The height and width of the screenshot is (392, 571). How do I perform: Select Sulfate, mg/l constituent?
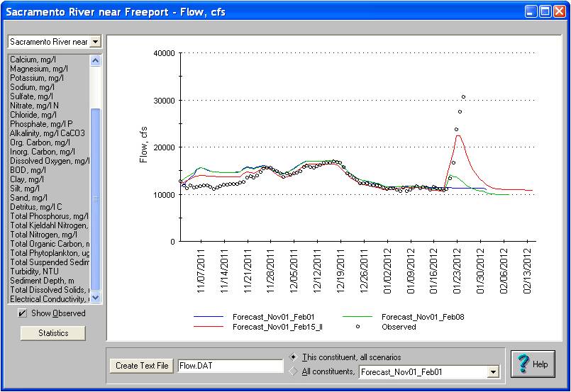[31, 96]
